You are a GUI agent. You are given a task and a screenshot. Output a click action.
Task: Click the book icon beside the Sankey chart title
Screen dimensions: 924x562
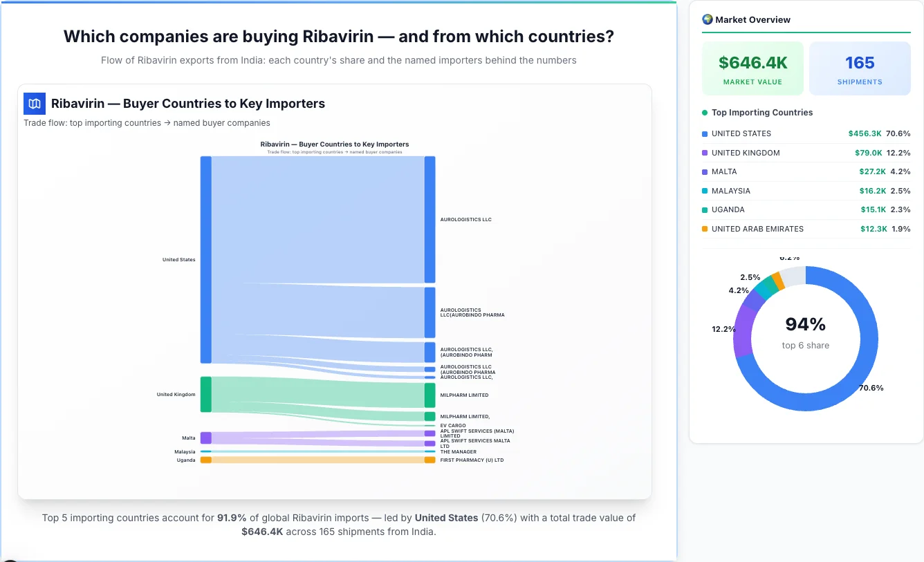coord(34,103)
